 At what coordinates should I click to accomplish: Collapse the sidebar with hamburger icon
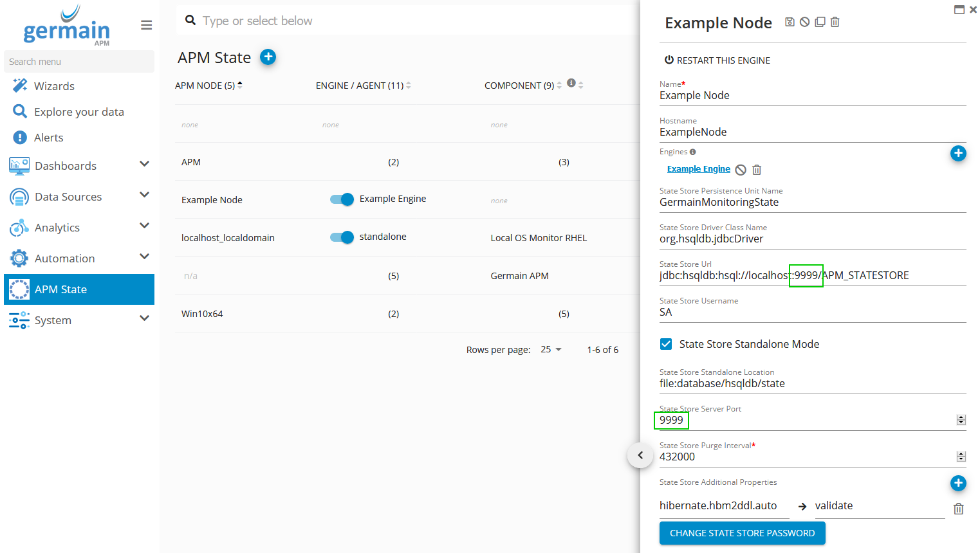pyautogui.click(x=147, y=25)
